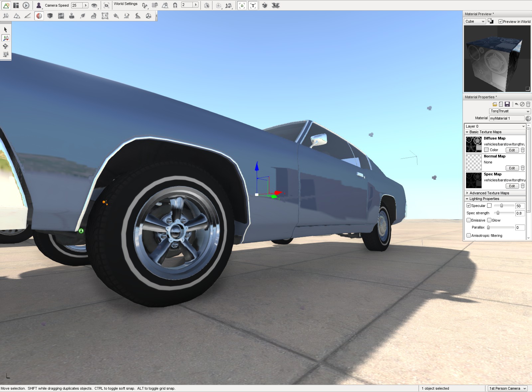532x392 pixels.
Task: Open the Terrain Editor tool
Action: tap(17, 16)
